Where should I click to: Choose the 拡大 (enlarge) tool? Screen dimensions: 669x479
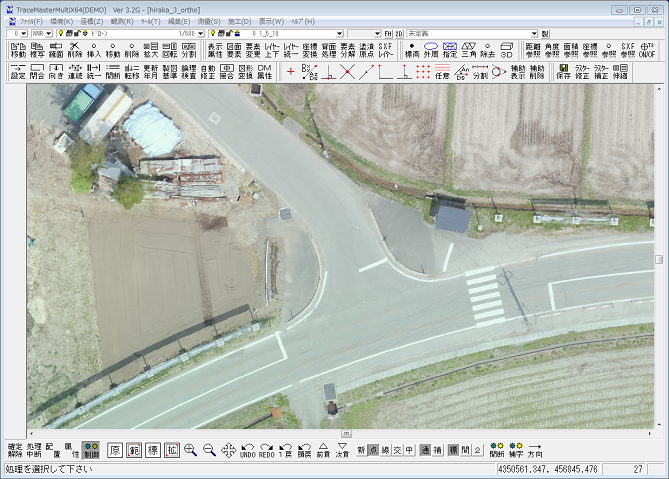(151, 50)
